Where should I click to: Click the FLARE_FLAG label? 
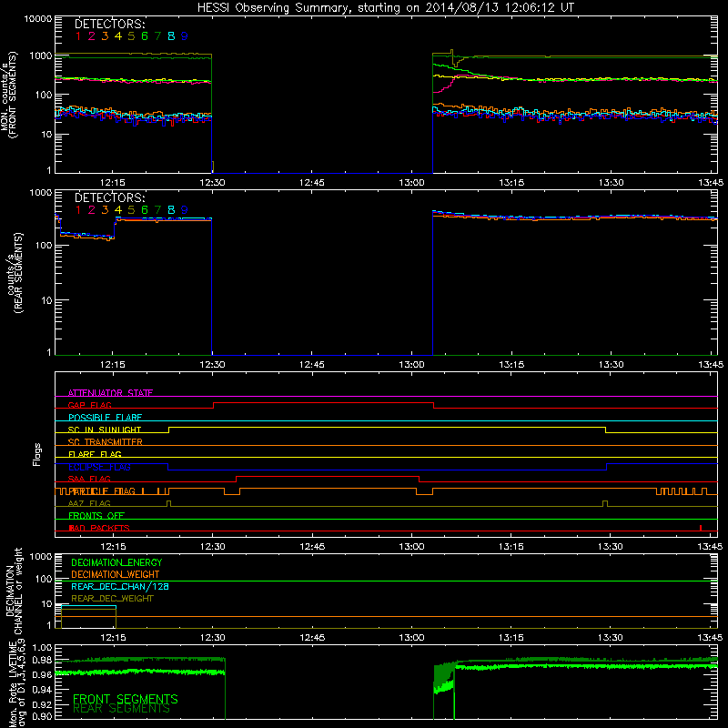pyautogui.click(x=95, y=454)
